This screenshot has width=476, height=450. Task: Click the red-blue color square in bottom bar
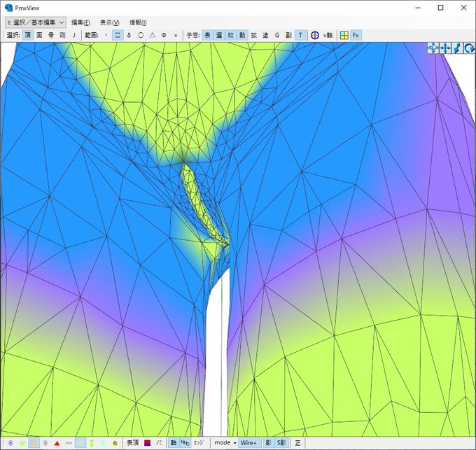pyautogui.click(x=147, y=443)
